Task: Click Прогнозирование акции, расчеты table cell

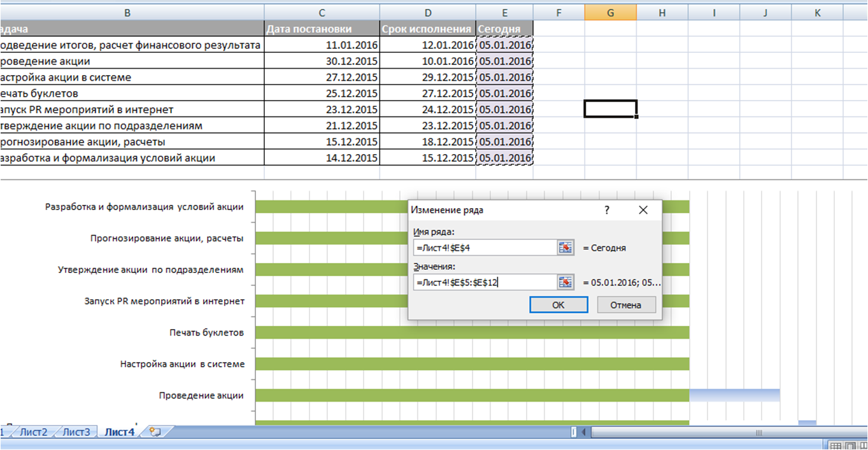Action: (x=132, y=141)
